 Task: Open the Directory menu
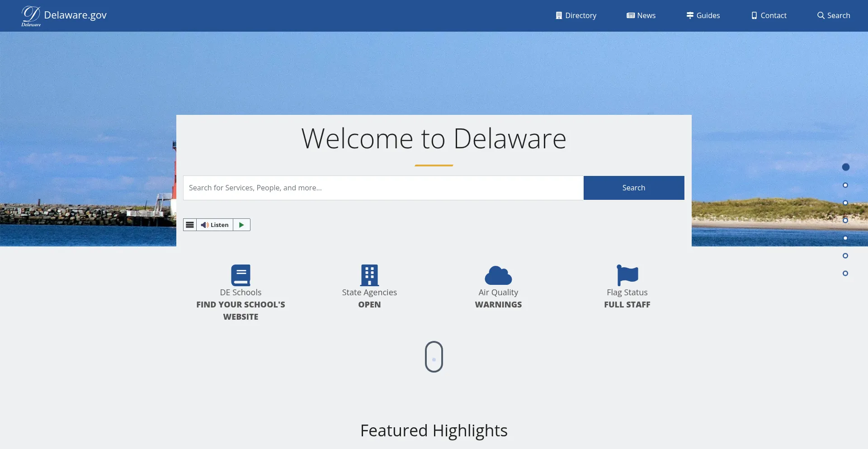point(576,15)
